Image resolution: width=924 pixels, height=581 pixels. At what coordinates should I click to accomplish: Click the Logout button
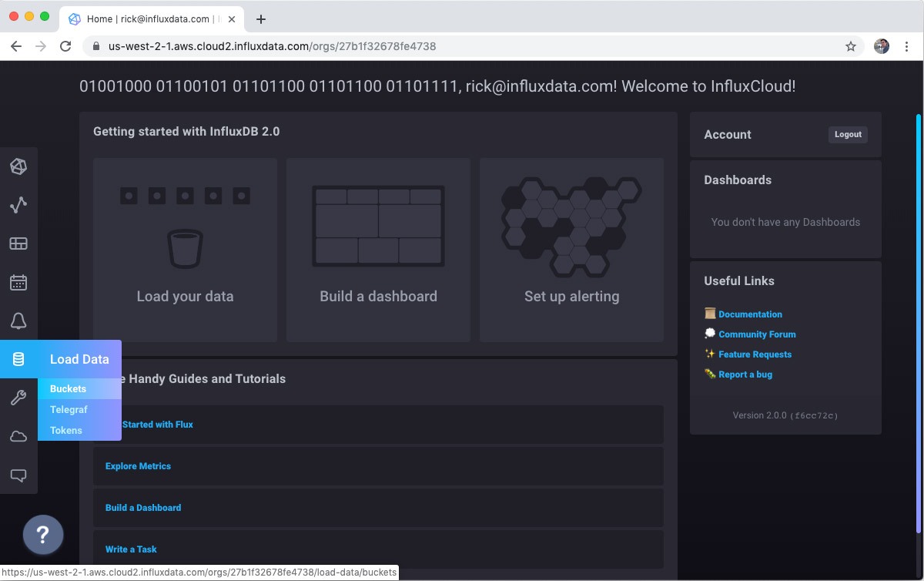[847, 134]
